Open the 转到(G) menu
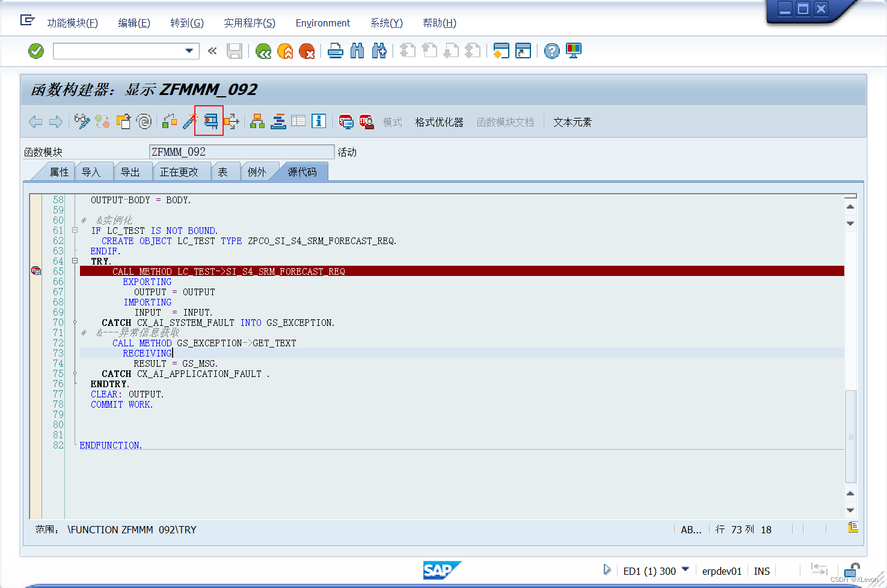Screen dimensions: 887x588 187,23
